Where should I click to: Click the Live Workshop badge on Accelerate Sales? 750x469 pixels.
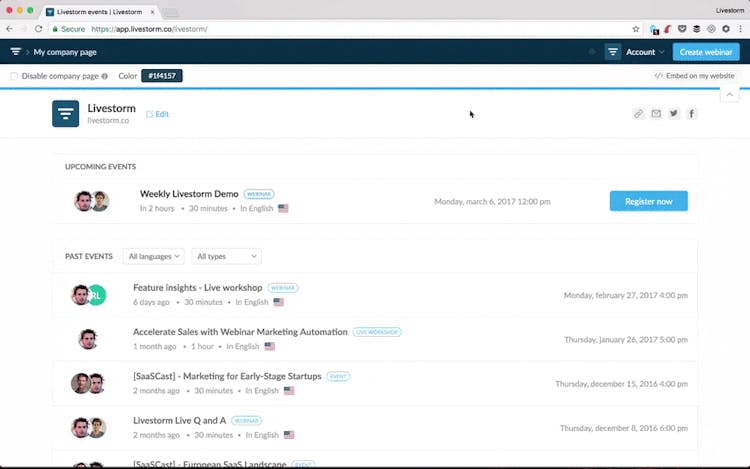[377, 332]
